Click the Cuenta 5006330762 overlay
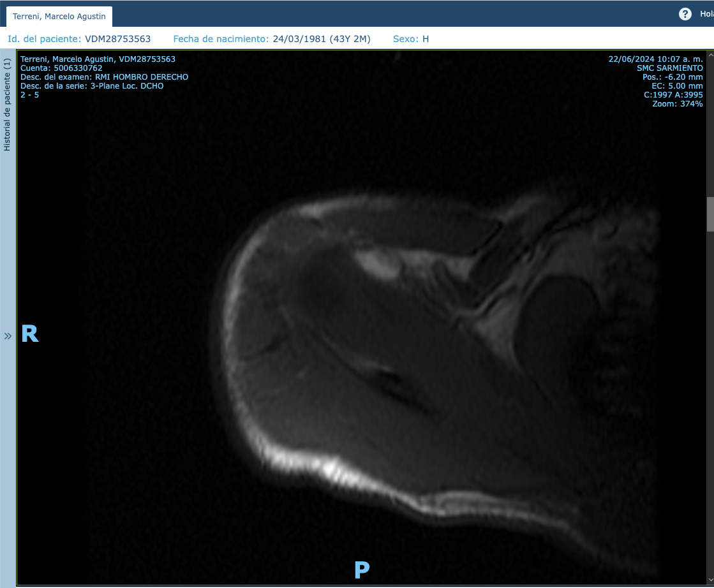Screen dimensions: 714x588 pos(61,68)
